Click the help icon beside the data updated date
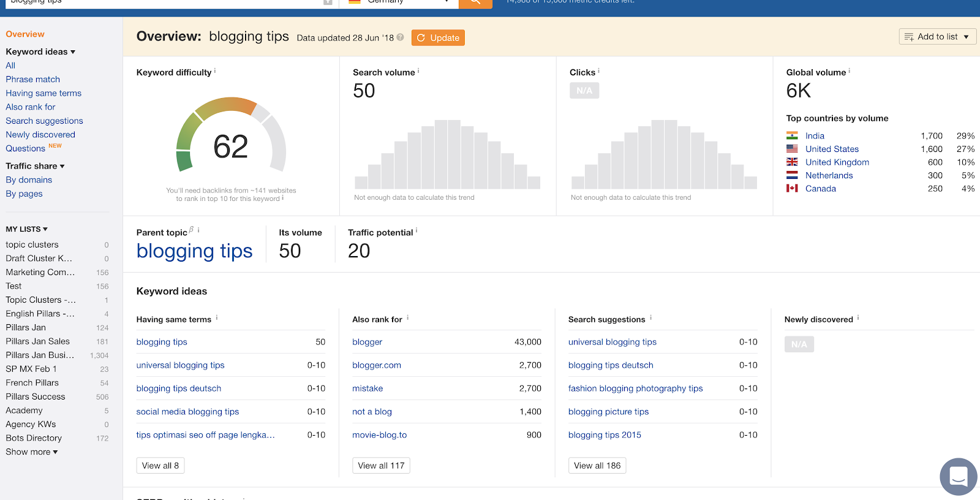Viewport: 980px width, 500px height. point(400,37)
